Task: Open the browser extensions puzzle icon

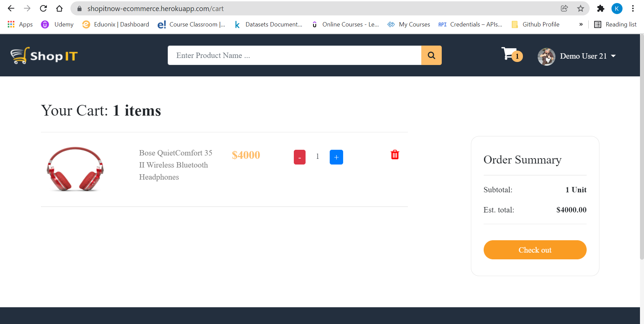Action: (x=601, y=8)
